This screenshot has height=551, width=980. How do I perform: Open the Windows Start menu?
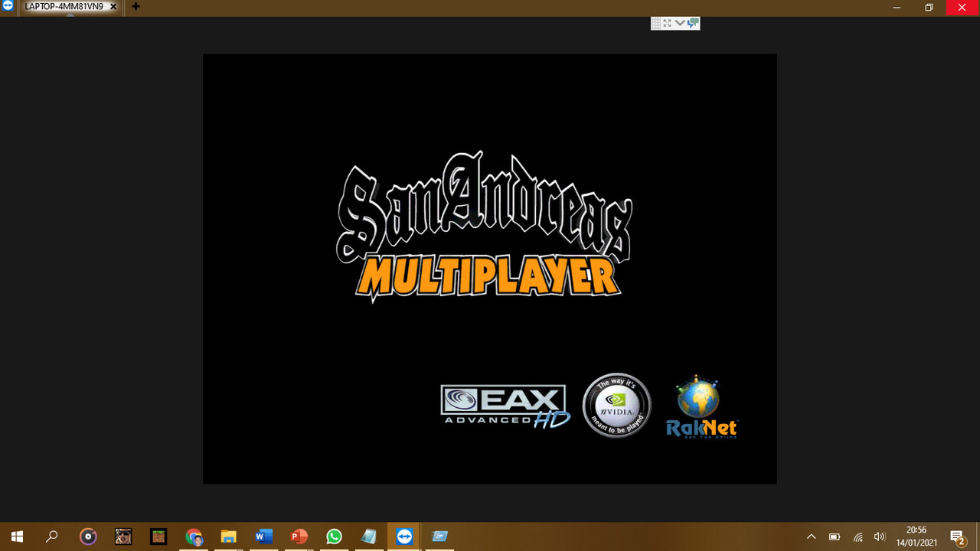click(17, 536)
